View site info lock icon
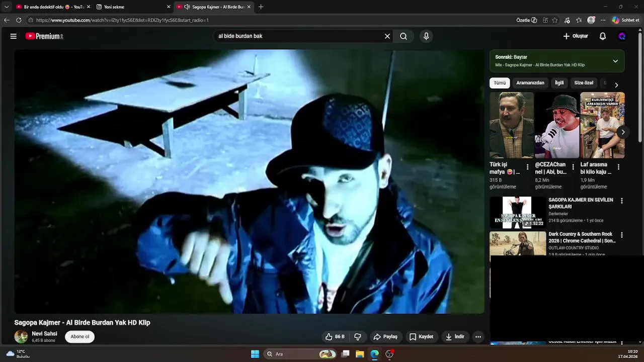The image size is (644, 362). pyautogui.click(x=31, y=20)
